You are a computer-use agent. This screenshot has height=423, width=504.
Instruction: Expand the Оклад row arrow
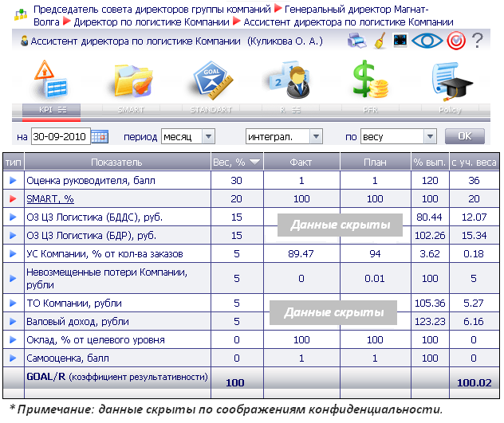(x=13, y=339)
